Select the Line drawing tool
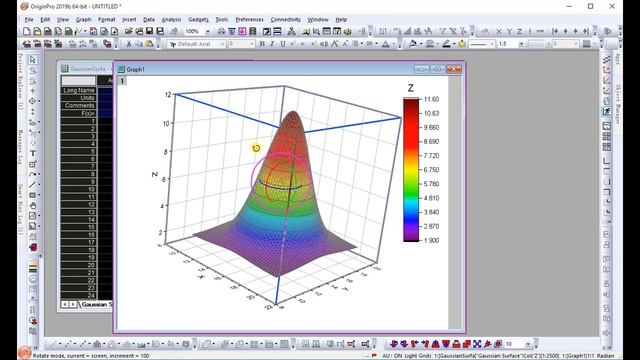The width and height of the screenshot is (640, 360). click(33, 184)
